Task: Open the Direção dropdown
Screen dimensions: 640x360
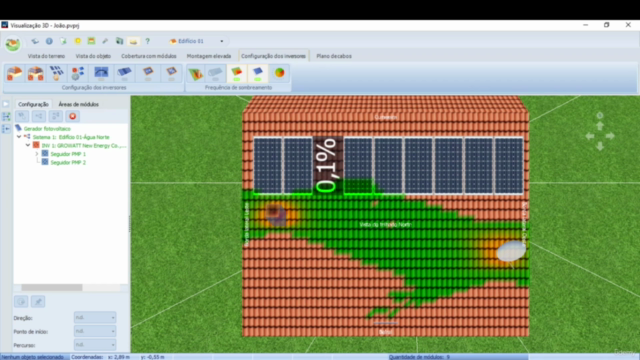Action: [x=95, y=318]
